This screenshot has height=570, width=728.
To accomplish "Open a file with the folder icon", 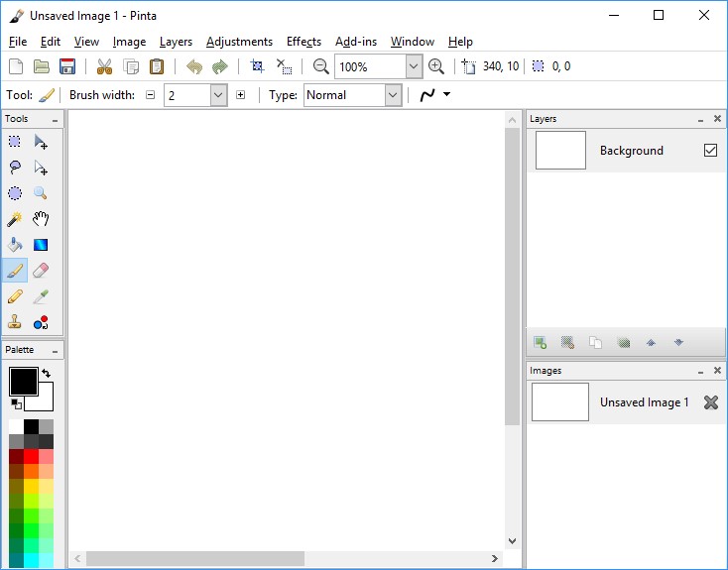I will pos(42,66).
